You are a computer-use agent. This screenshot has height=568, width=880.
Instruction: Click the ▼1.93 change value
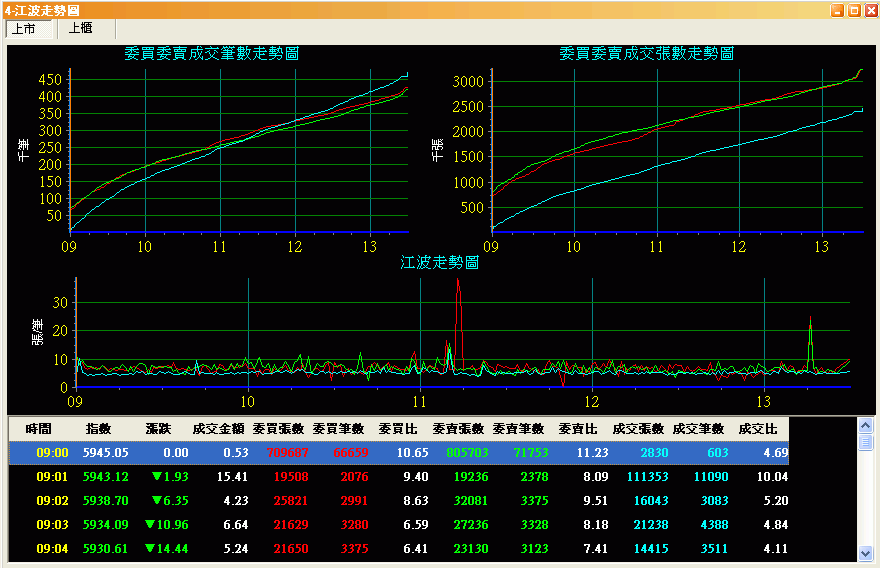(170, 477)
